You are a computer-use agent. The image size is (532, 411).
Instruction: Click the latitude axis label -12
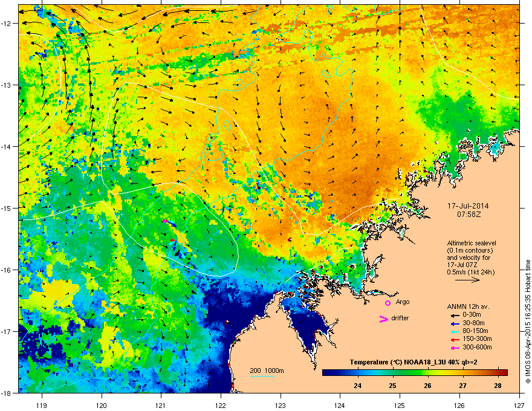click(6, 24)
